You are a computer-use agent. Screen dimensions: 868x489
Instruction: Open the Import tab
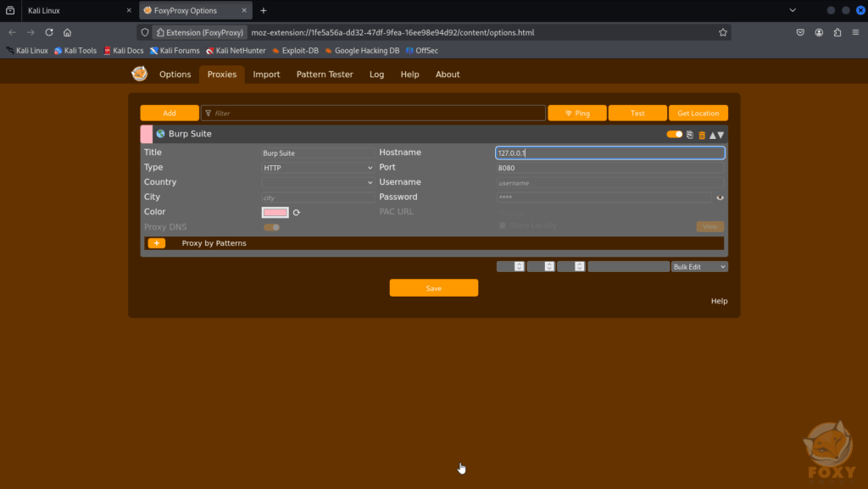[266, 74]
